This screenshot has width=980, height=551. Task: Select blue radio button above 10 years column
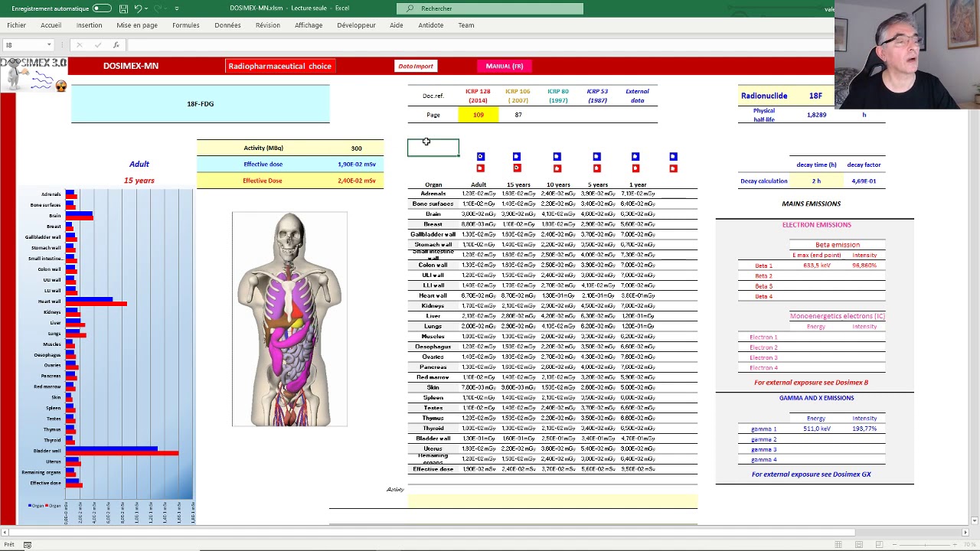tap(557, 157)
